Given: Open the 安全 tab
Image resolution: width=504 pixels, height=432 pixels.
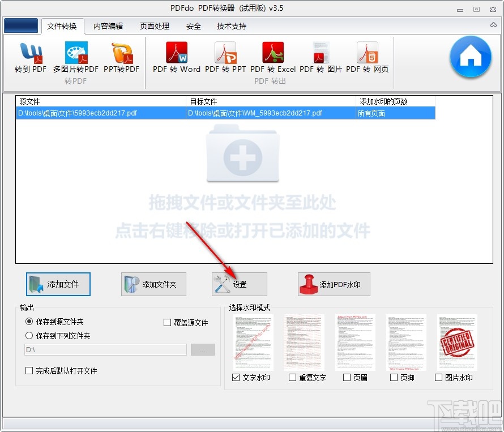Looking at the screenshot, I should click(194, 26).
